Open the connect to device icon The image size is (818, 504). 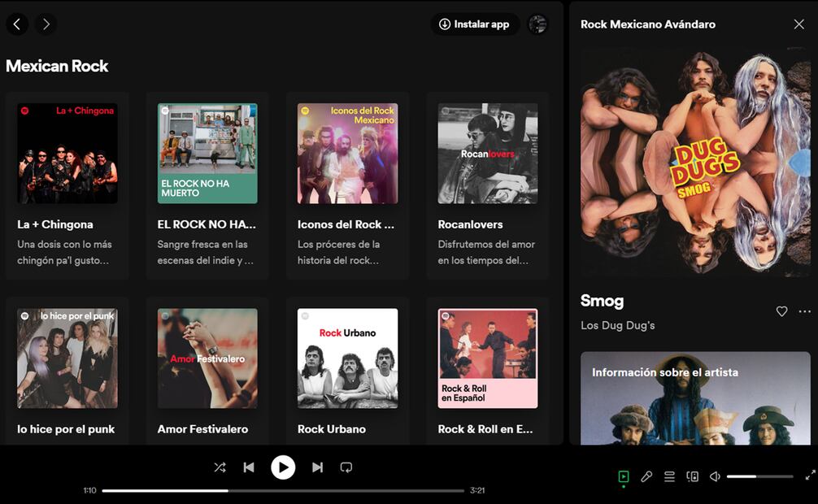click(692, 477)
